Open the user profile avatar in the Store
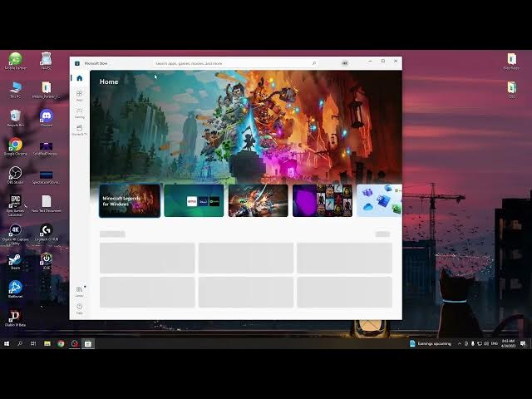Image resolution: width=532 pixels, height=399 pixels. click(345, 63)
